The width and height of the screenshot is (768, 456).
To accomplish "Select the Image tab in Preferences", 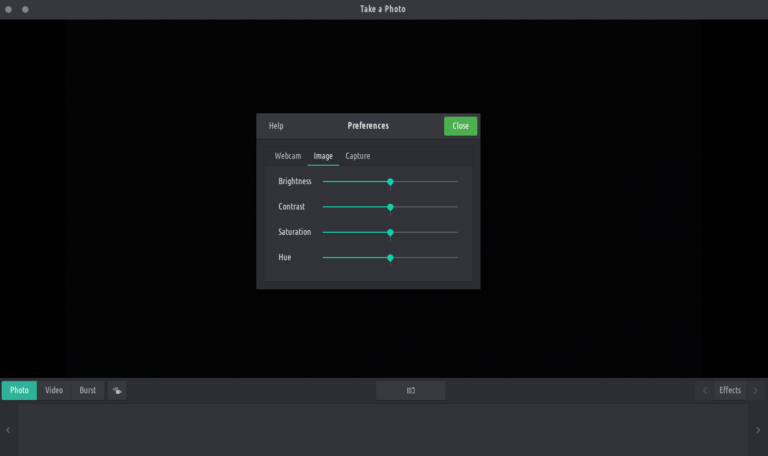I will click(323, 156).
